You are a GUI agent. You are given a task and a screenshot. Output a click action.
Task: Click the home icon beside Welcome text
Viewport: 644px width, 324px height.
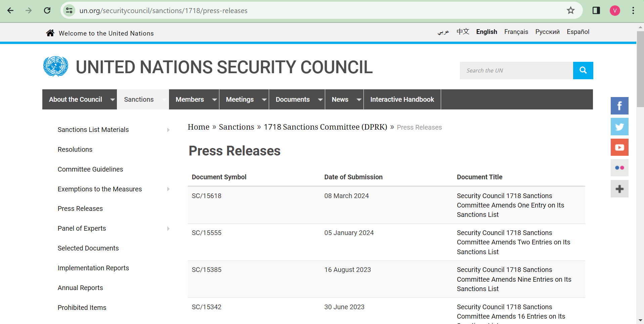pos(50,33)
